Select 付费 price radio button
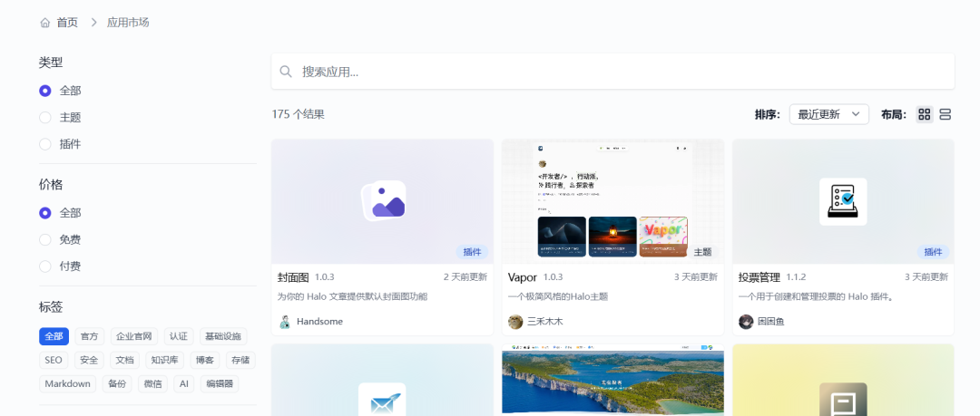Image resolution: width=980 pixels, height=416 pixels. 45,266
